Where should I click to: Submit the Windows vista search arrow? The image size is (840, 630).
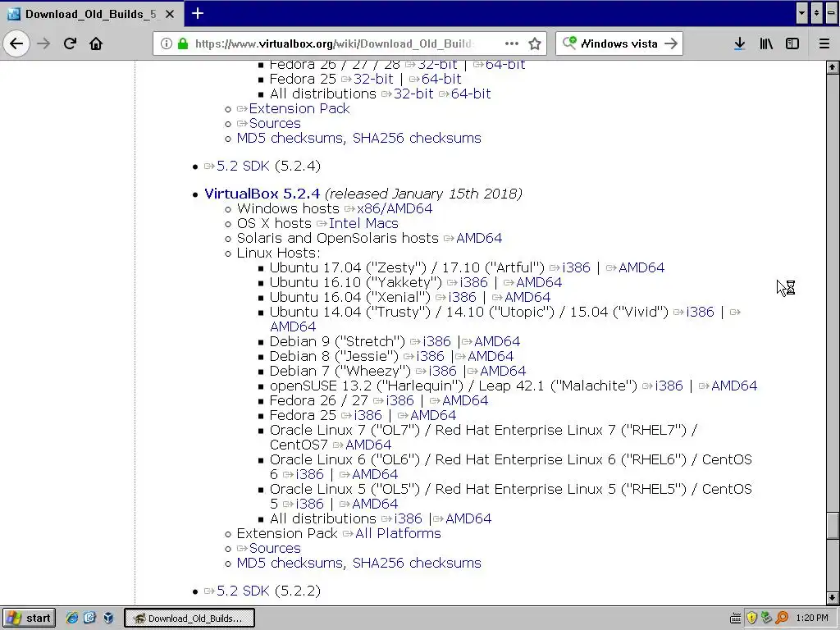tap(671, 43)
